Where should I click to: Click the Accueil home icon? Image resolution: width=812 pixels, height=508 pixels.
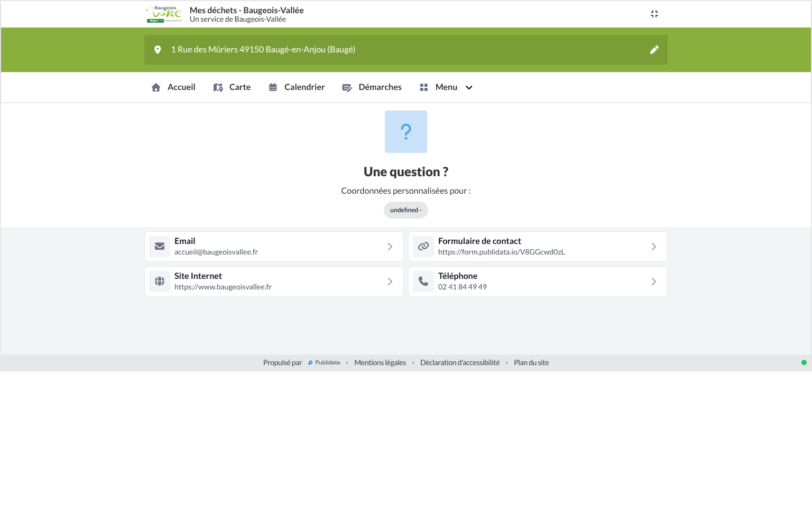click(156, 87)
